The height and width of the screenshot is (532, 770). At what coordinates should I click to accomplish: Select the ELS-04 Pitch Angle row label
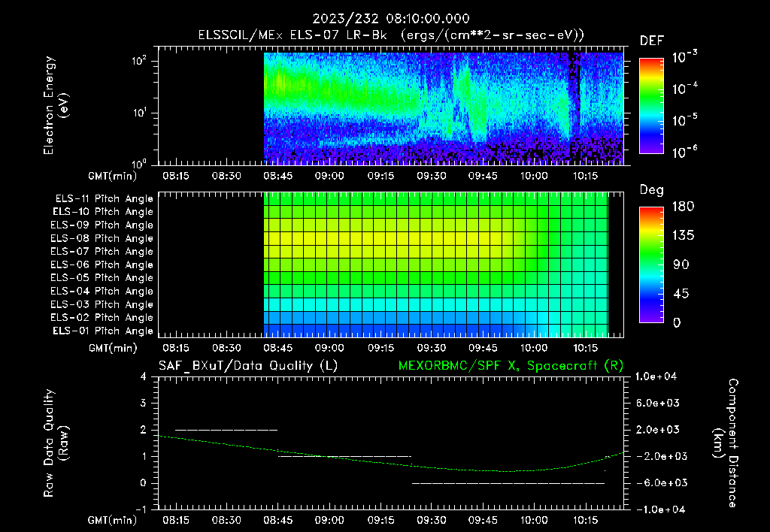(x=102, y=291)
